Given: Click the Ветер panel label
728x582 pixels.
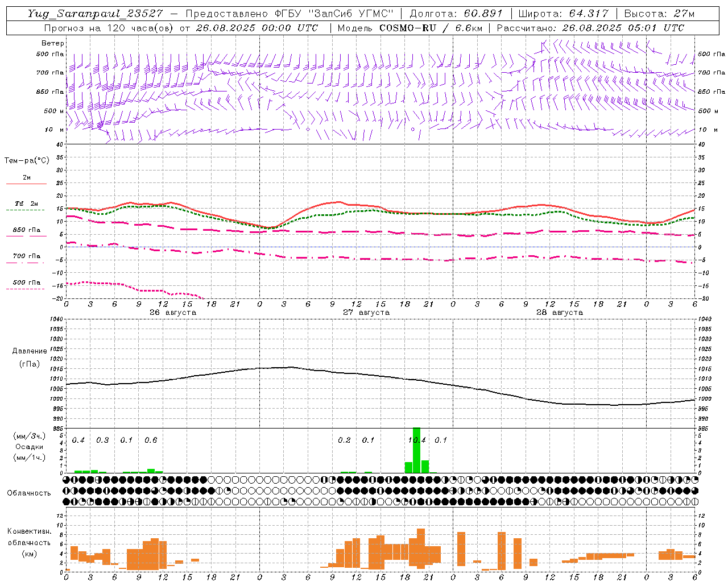Looking at the screenshot, I should tap(53, 43).
